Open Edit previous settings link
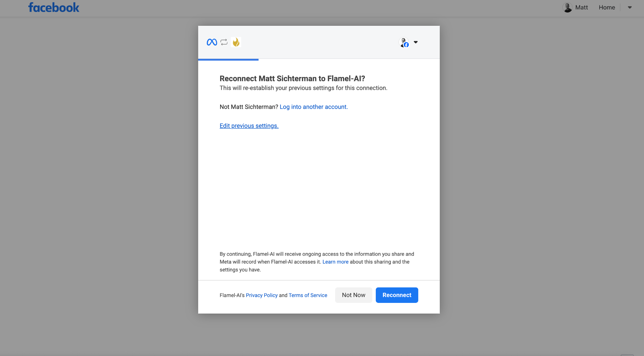The image size is (644, 356). coord(249,126)
